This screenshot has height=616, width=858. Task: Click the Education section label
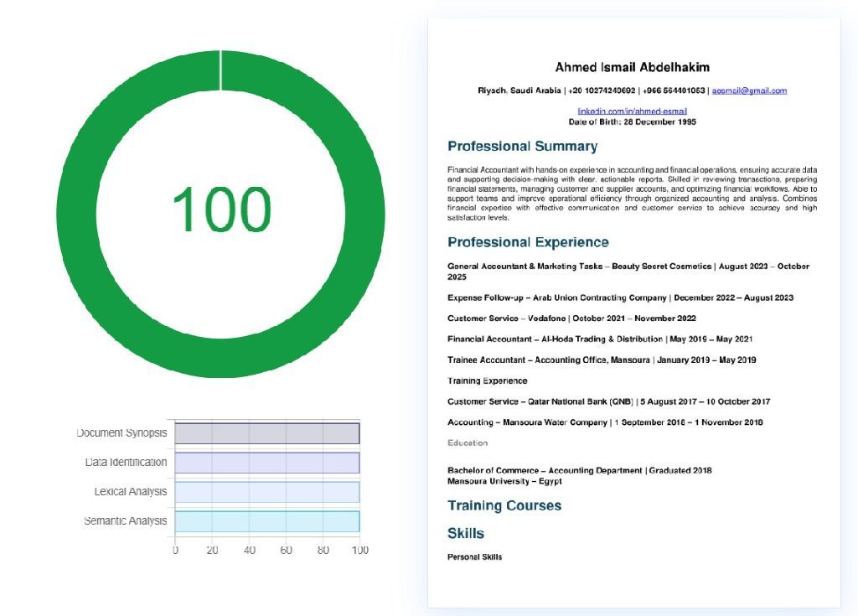(468, 443)
